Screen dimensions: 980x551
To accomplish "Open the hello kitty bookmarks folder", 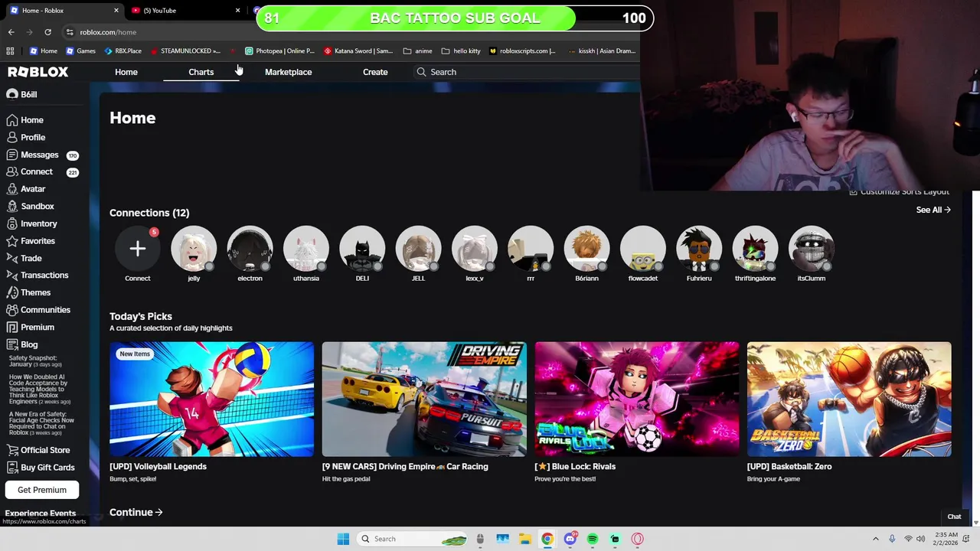I will 461,51.
